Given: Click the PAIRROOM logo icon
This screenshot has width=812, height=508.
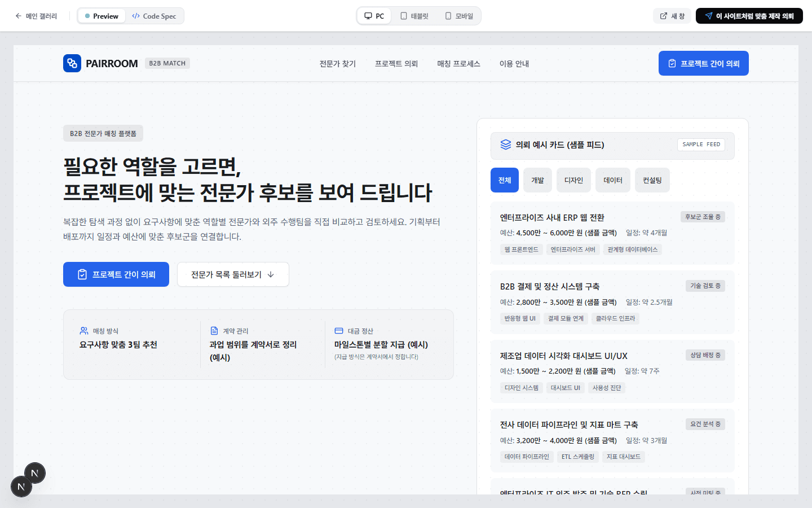Looking at the screenshot, I should pos(72,63).
